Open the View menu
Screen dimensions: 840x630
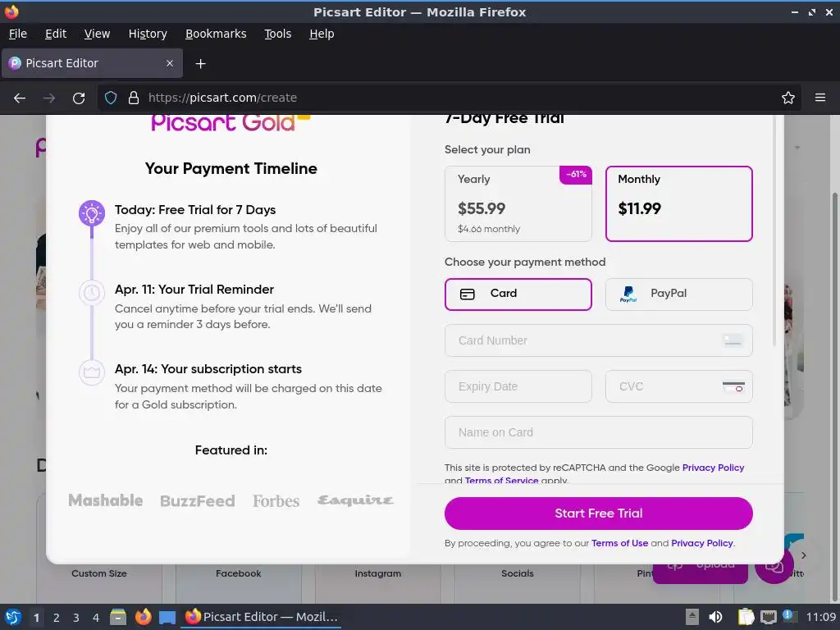pyautogui.click(x=97, y=34)
